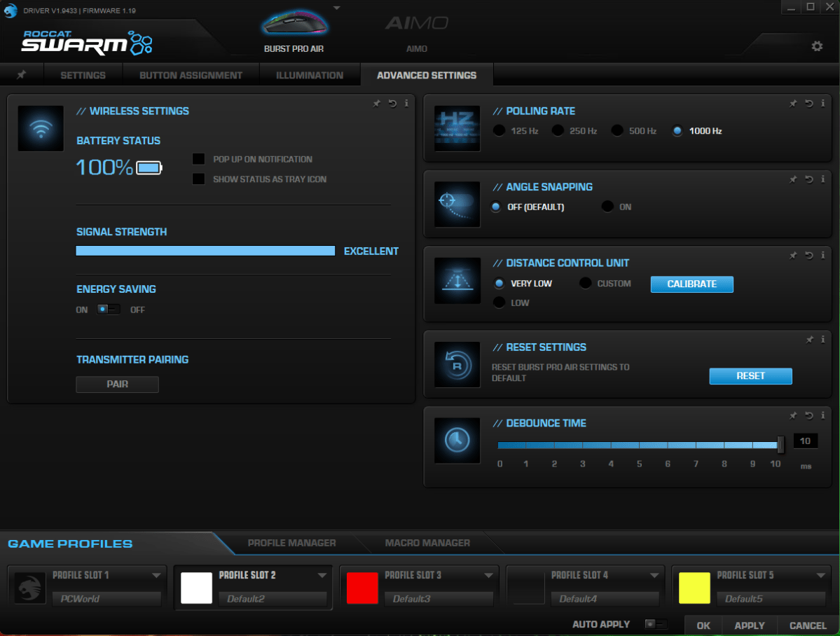Screen dimensions: 840x636
Task: Pin the Distance Control Unit panel
Action: pos(793,255)
